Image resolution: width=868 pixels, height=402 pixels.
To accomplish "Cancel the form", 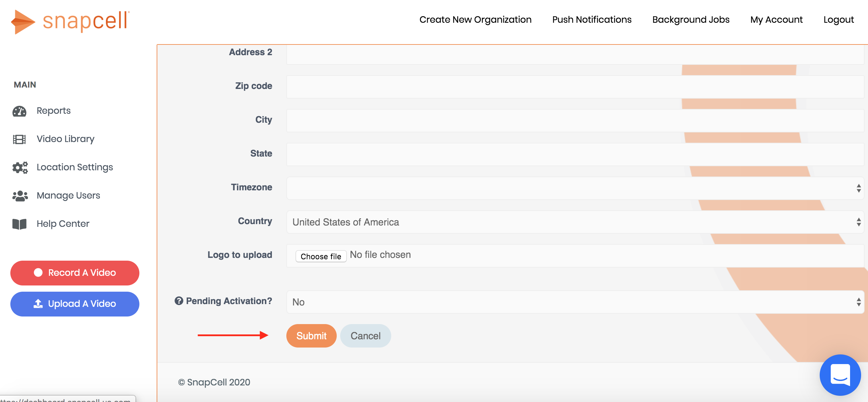I will click(x=365, y=336).
